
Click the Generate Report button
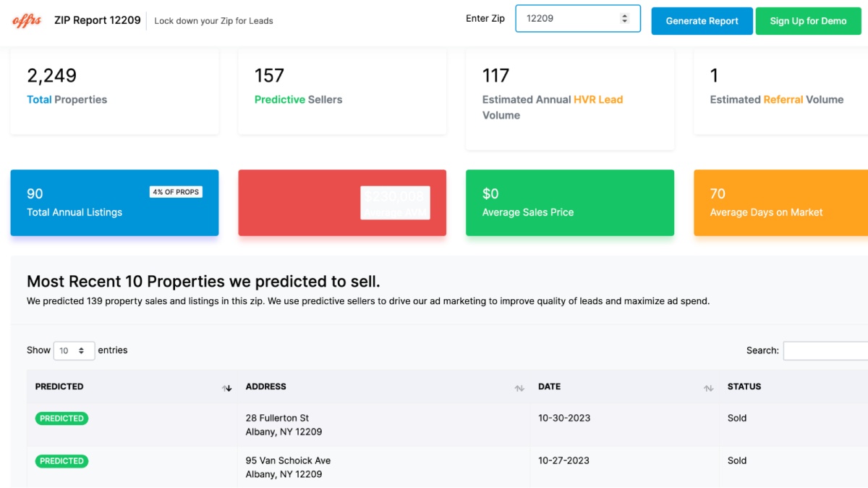coord(702,21)
